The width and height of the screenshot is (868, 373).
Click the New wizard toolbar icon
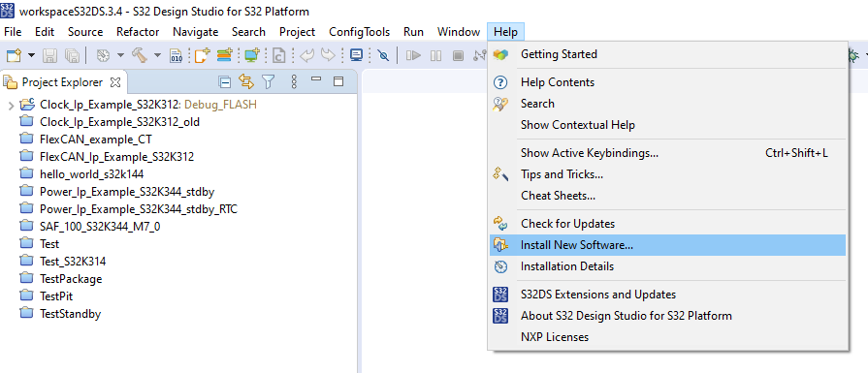coord(14,54)
